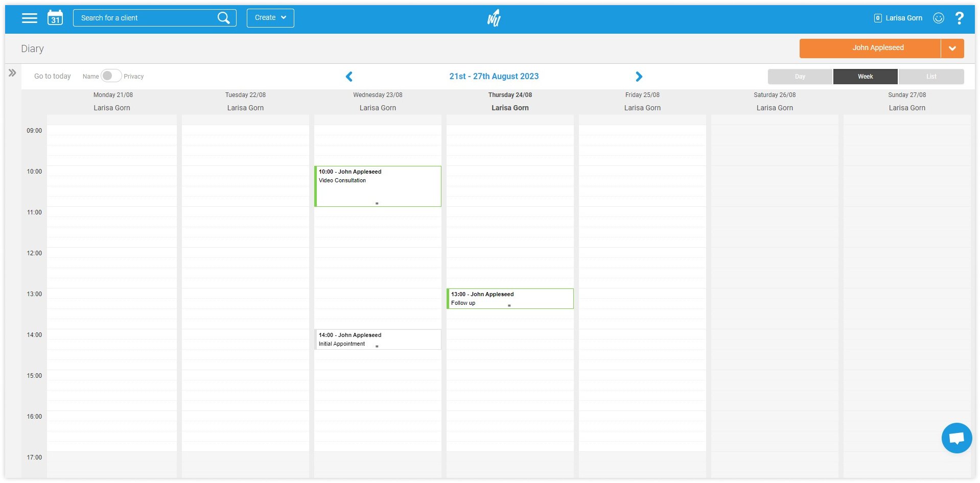
Task: Click the center app logo
Action: coord(494,18)
